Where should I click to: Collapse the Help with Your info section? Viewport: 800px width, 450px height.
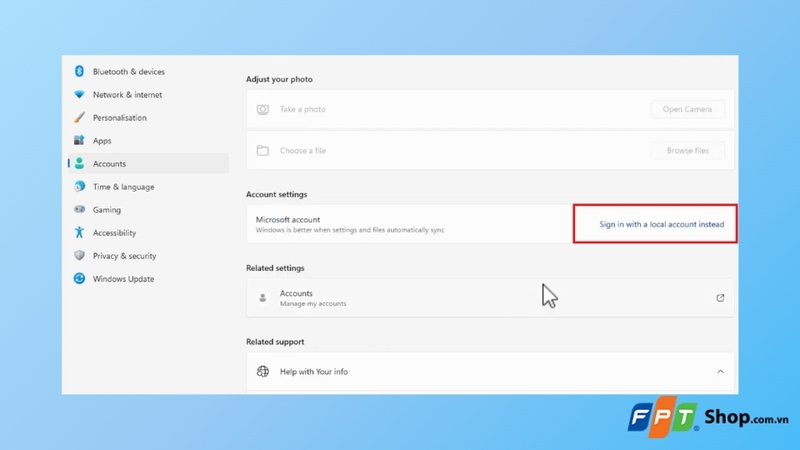click(720, 371)
